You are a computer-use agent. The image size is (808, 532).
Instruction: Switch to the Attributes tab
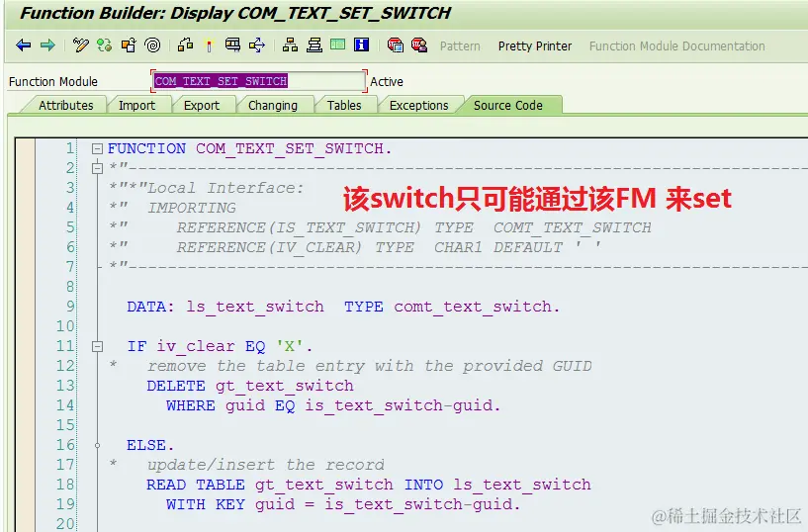(x=66, y=105)
